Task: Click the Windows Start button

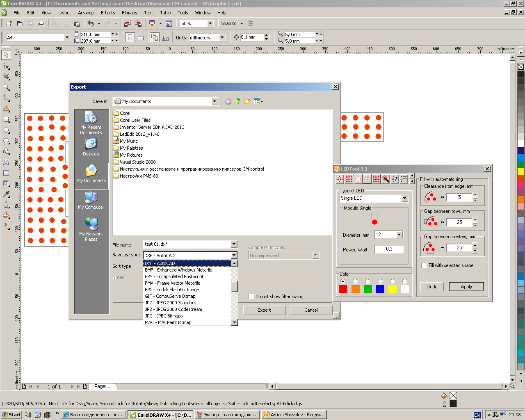Action: (11, 415)
